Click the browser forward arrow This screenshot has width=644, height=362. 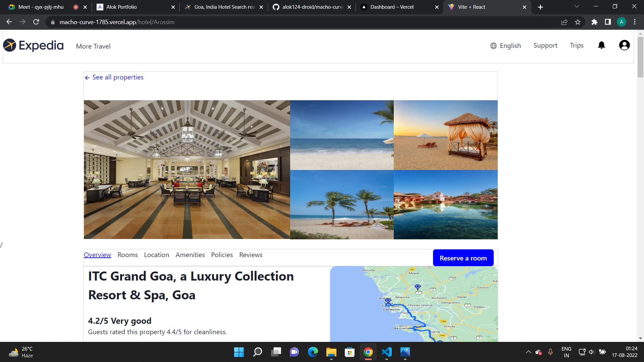pyautogui.click(x=22, y=22)
